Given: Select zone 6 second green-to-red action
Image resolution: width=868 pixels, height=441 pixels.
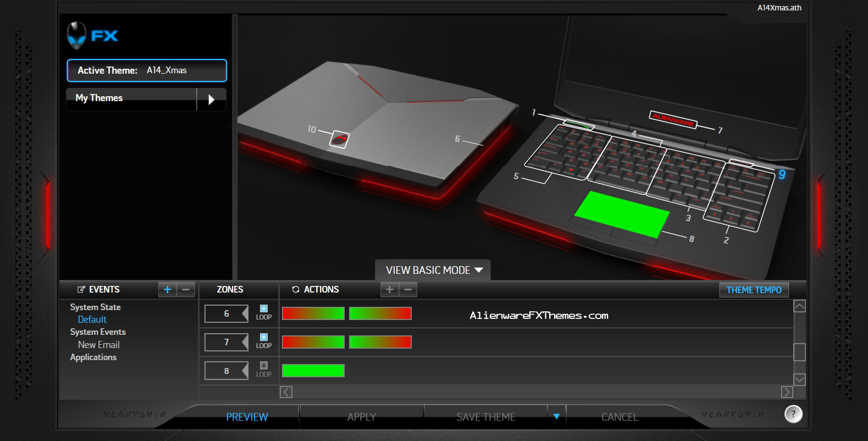Looking at the screenshot, I should point(380,313).
